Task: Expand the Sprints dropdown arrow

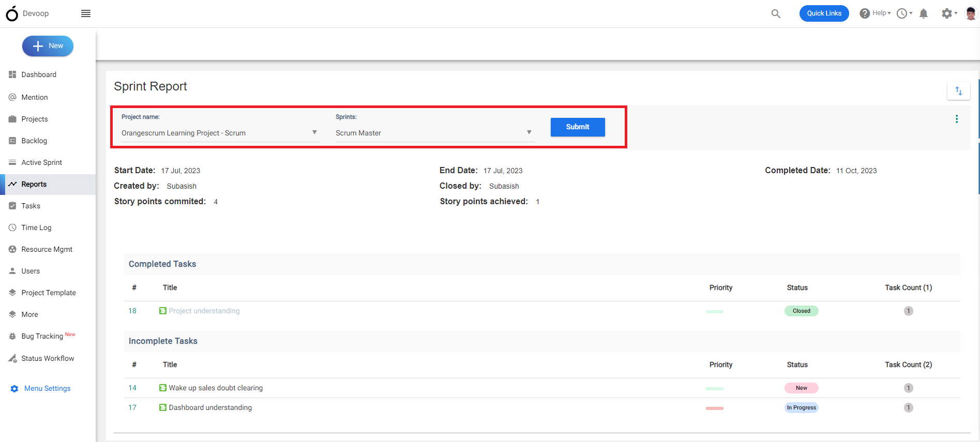Action: pos(529,132)
